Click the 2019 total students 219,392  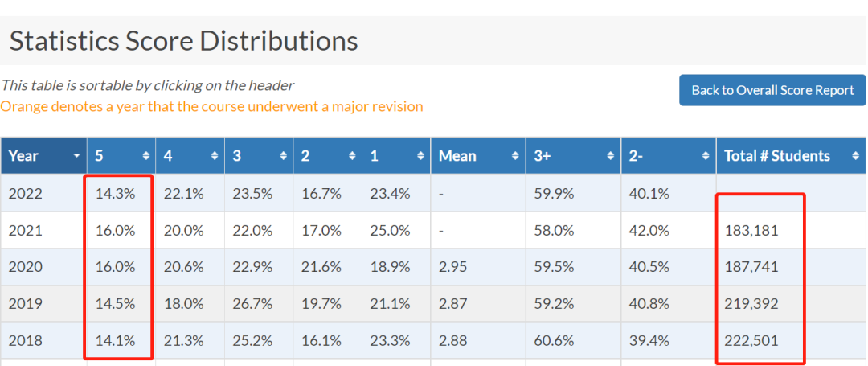tap(751, 303)
